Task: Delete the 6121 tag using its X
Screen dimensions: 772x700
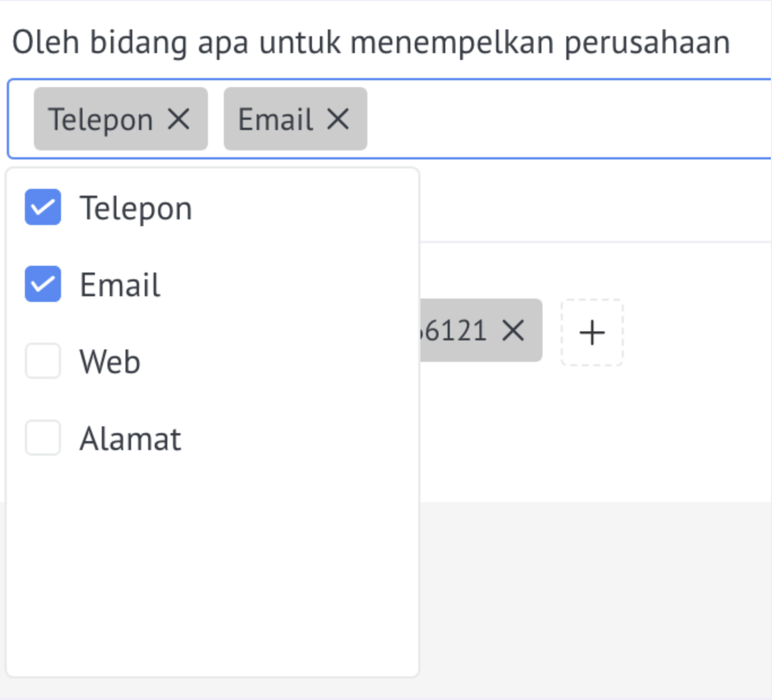Action: [513, 330]
